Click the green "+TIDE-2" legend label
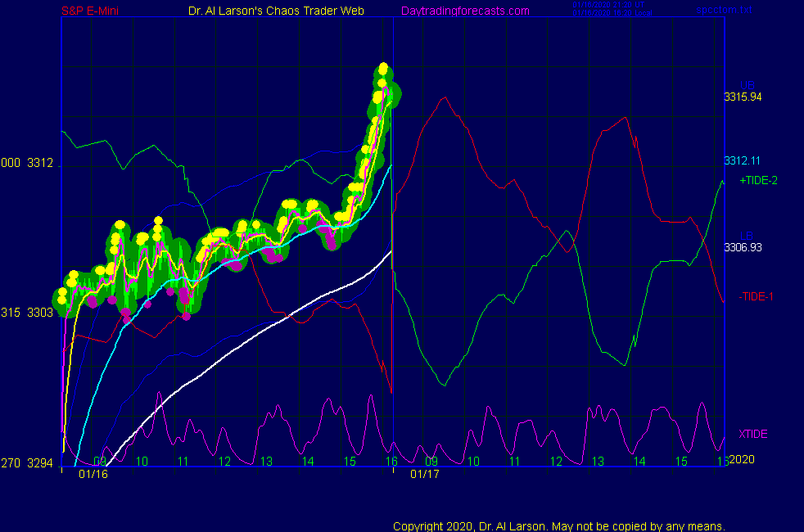Screen dimensions: 804x532 coord(758,180)
